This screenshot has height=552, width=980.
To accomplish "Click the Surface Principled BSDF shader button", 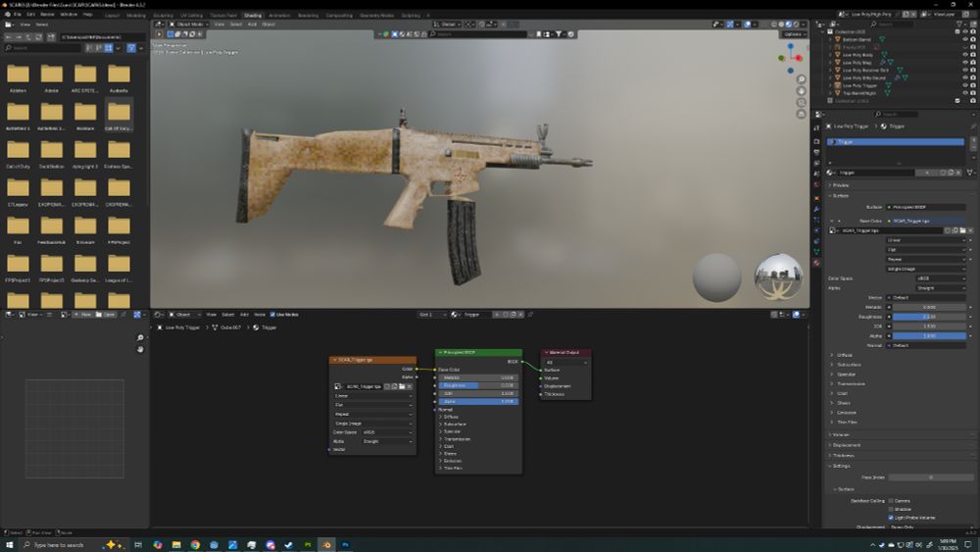I will (926, 207).
